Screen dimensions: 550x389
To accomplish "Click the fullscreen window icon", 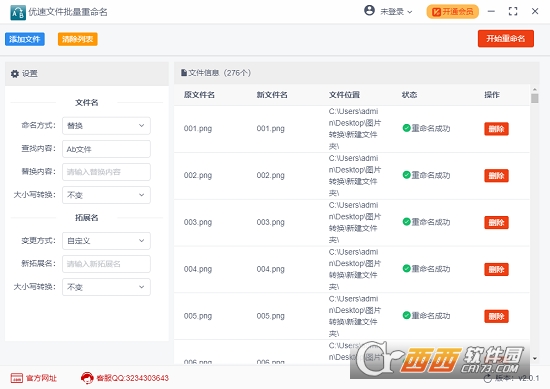I will pos(513,11).
